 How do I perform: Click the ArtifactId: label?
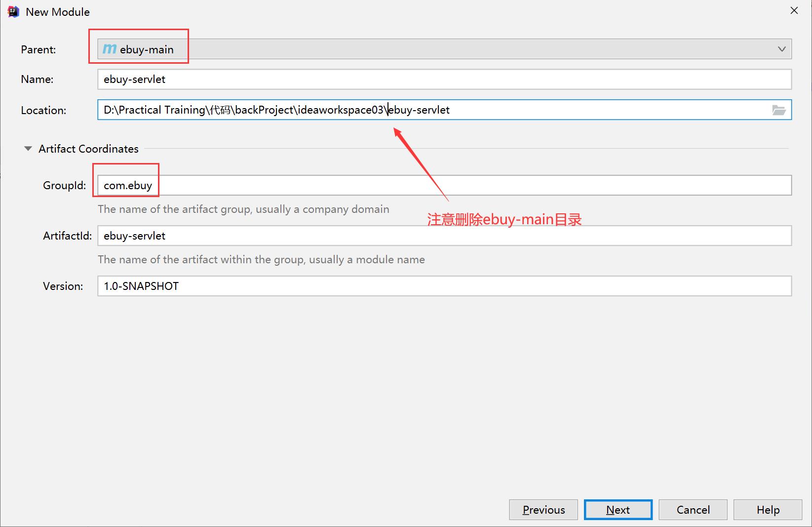tap(67, 236)
